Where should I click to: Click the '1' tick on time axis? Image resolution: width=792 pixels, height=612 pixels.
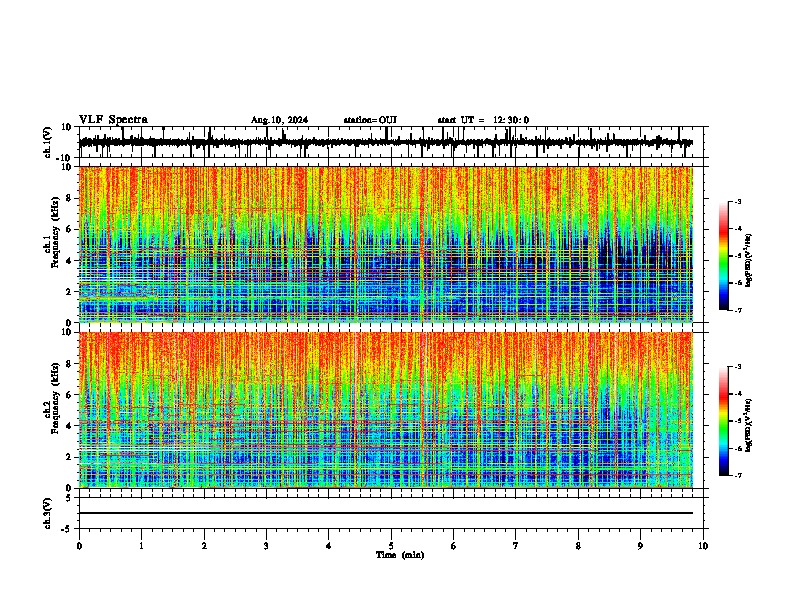click(141, 546)
